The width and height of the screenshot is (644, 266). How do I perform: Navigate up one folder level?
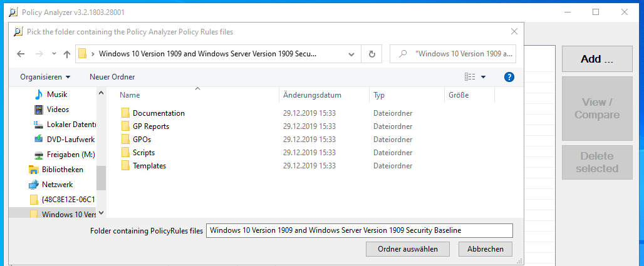coord(67,54)
